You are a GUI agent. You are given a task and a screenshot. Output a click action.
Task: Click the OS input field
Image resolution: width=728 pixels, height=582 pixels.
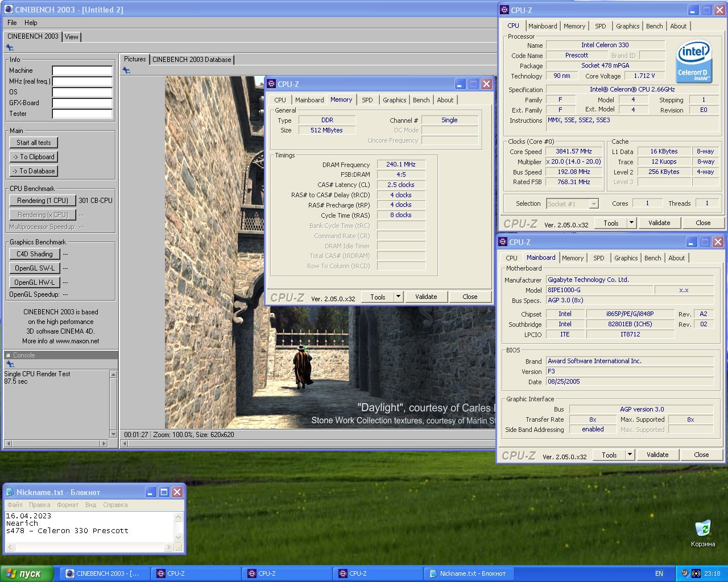coord(82,92)
